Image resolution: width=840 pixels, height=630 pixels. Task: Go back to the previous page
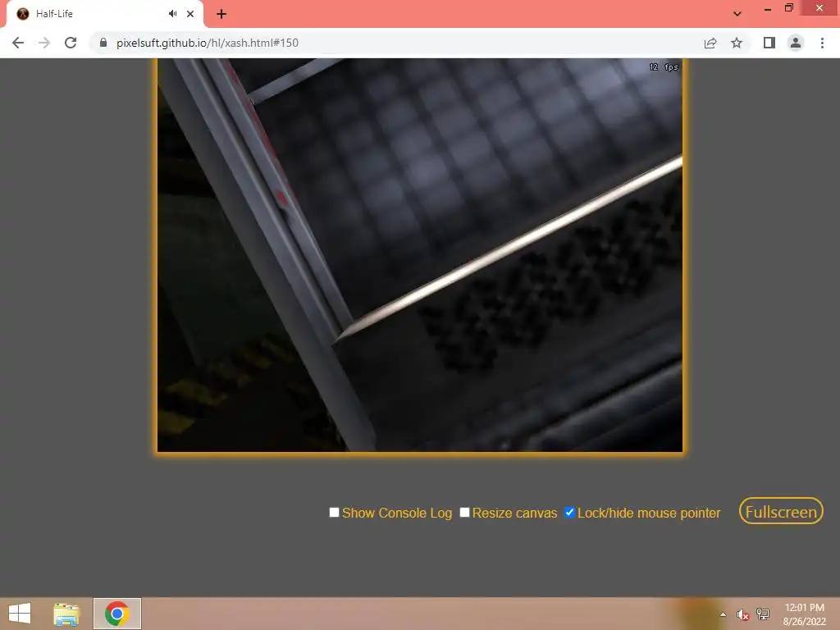(x=18, y=43)
